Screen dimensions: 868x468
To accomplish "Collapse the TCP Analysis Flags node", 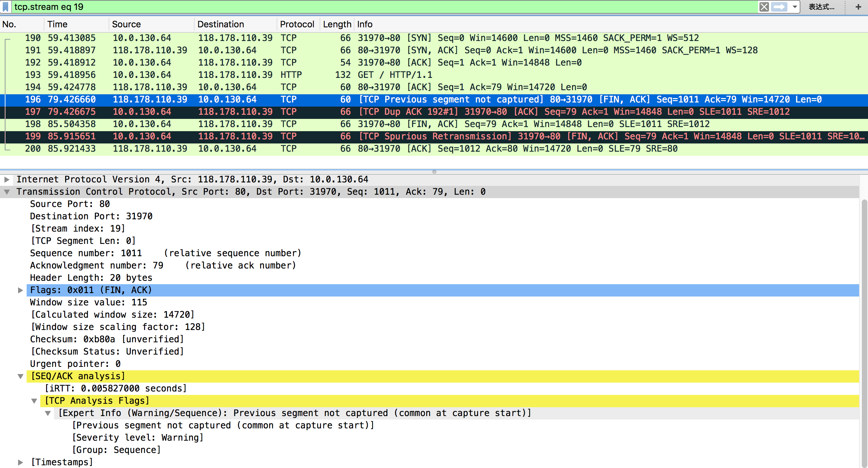I will point(34,401).
